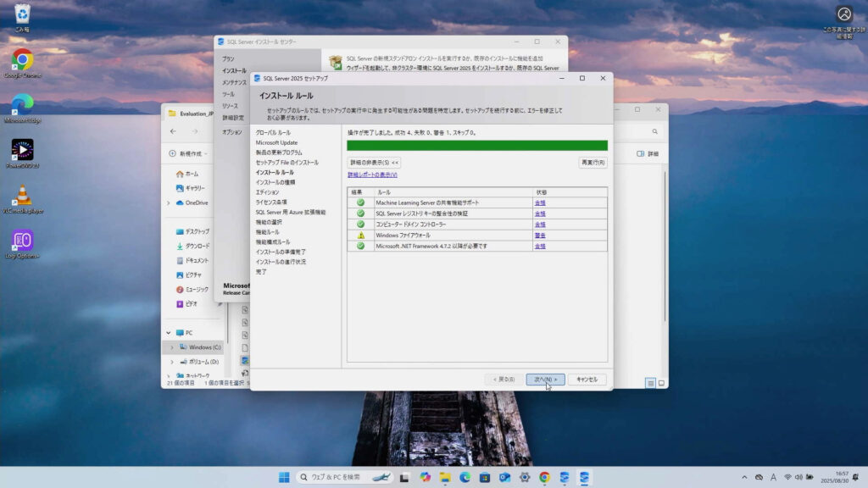This screenshot has height=488, width=868.
Task: Select ツール in the install center sidebar
Action: 228,94
